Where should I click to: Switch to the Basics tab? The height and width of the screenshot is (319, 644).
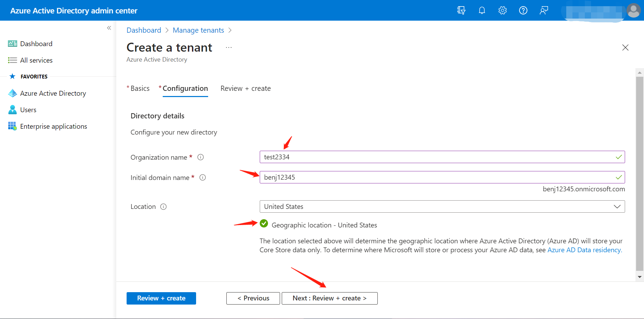140,88
